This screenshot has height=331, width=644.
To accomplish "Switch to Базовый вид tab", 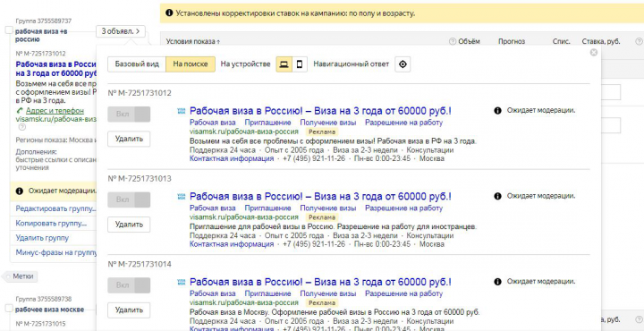I will tap(137, 64).
